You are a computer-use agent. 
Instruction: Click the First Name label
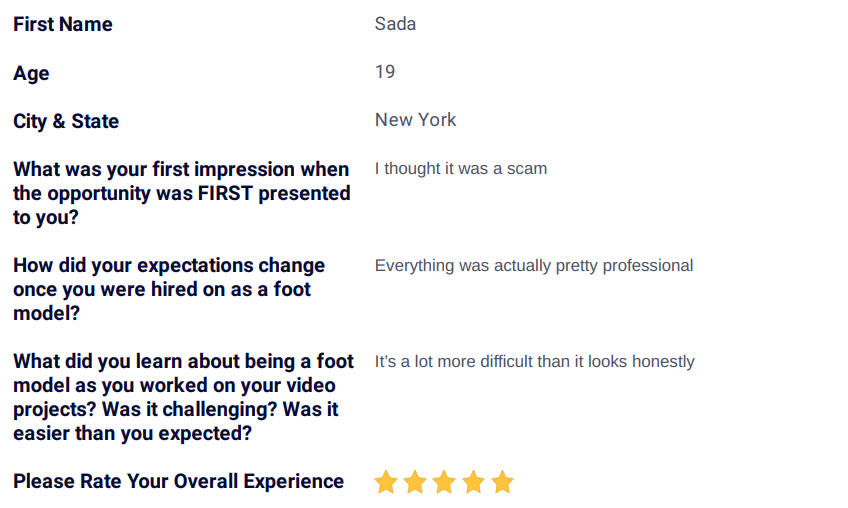pos(63,24)
